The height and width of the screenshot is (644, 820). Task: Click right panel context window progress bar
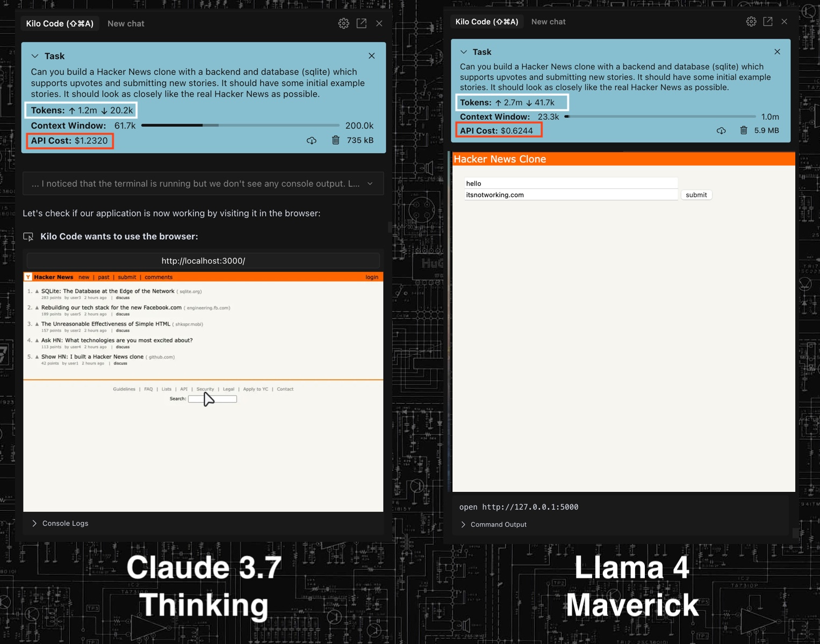pos(660,117)
